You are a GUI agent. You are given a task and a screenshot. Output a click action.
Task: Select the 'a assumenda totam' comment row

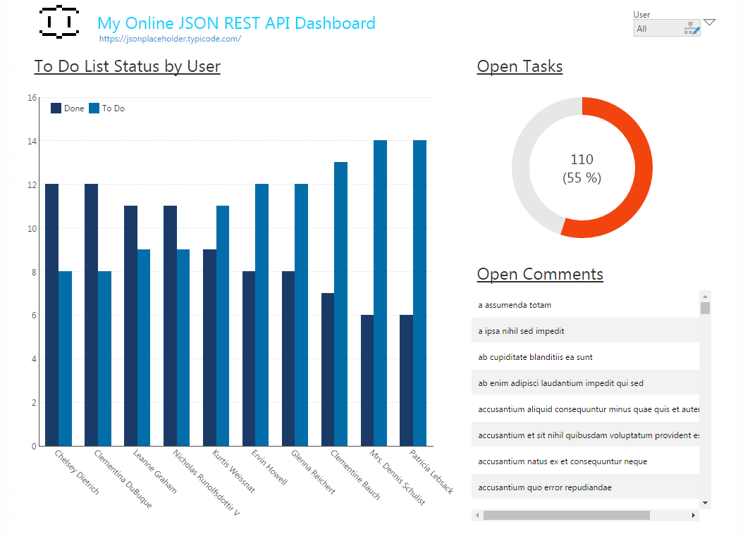tap(585, 305)
